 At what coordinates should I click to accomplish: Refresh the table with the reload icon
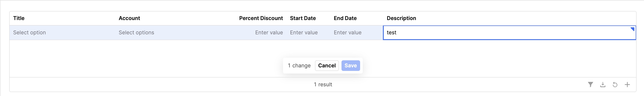point(615,84)
